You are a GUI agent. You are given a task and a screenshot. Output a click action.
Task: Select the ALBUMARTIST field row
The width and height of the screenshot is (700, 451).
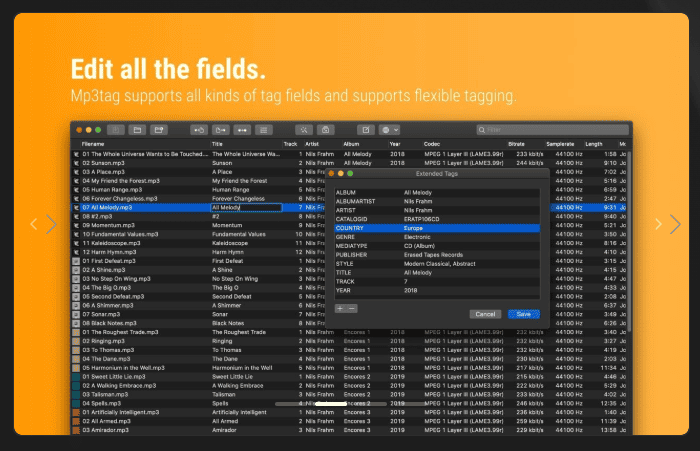coord(437,201)
